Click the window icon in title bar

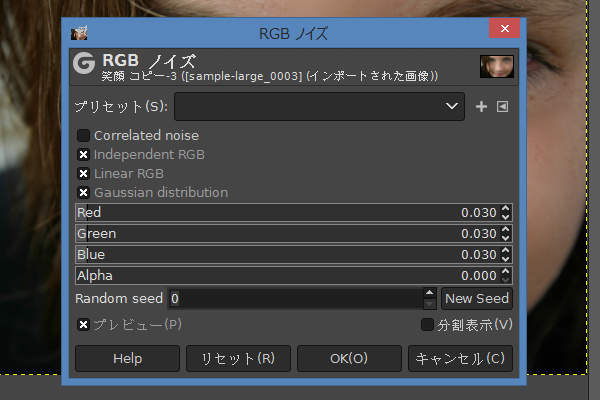[x=79, y=33]
